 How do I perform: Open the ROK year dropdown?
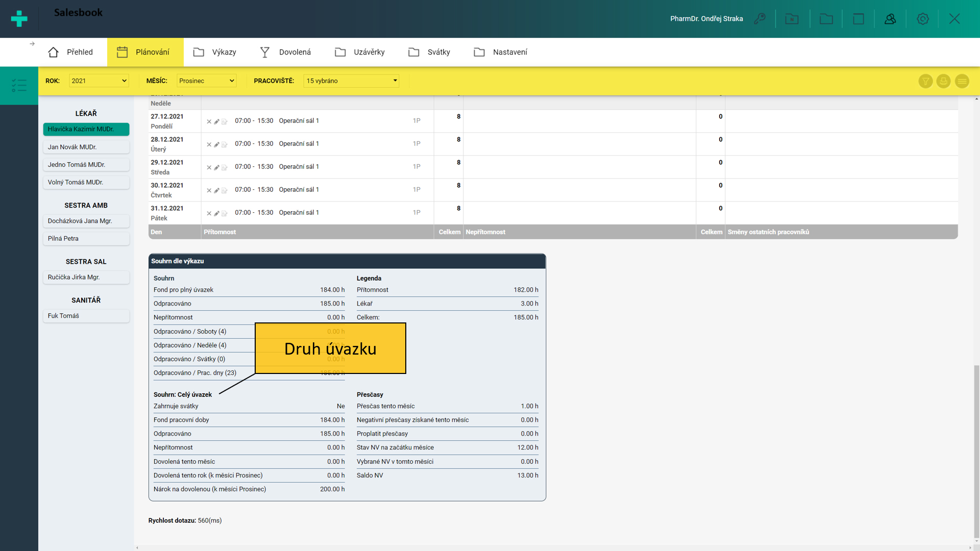99,81
